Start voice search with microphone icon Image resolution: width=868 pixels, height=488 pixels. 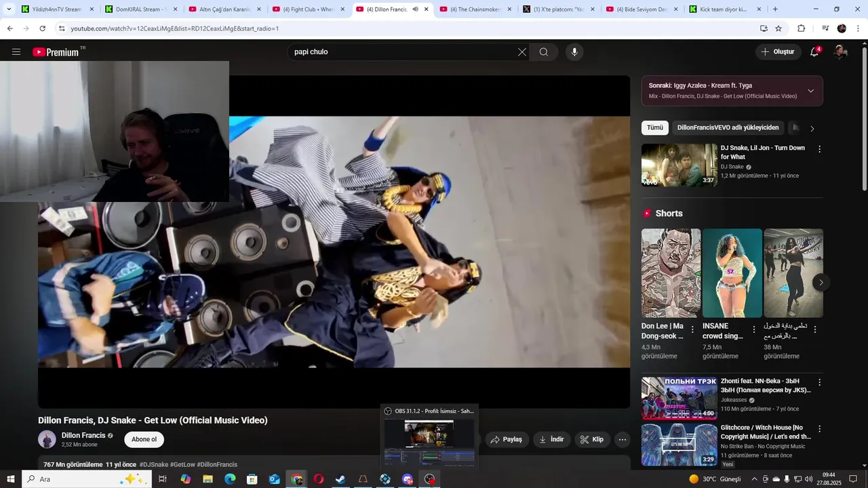coord(574,52)
